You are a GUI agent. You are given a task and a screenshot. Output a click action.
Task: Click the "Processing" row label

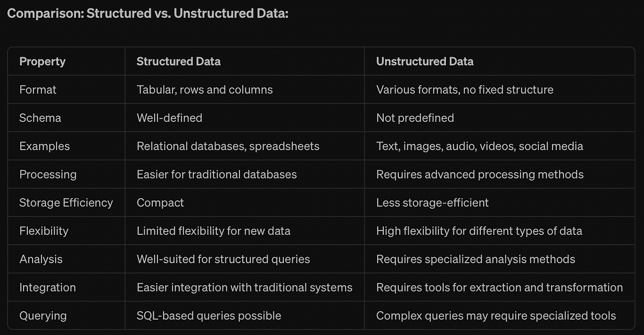coord(48,174)
